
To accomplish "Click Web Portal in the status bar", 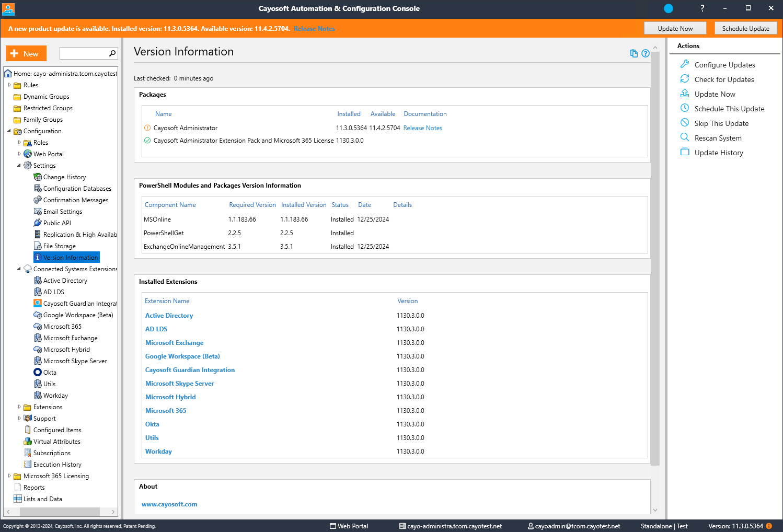I will (349, 526).
